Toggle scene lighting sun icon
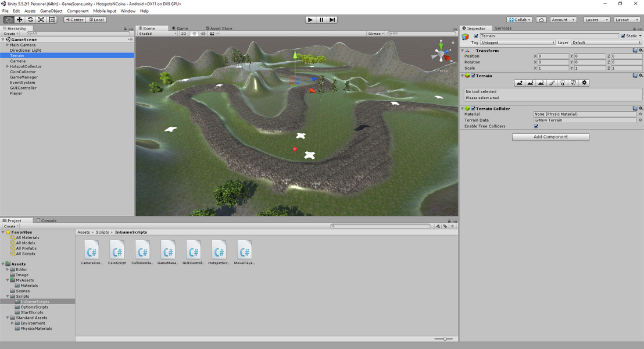644x349 pixels. point(194,34)
